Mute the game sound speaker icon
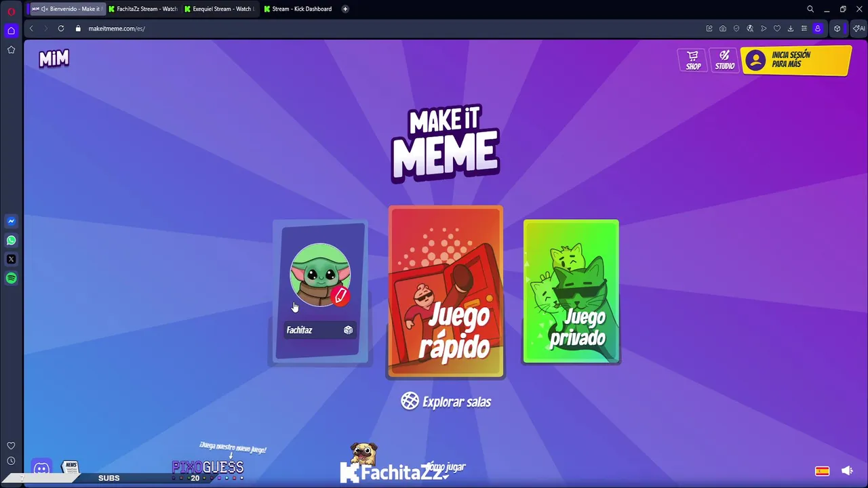 (847, 470)
